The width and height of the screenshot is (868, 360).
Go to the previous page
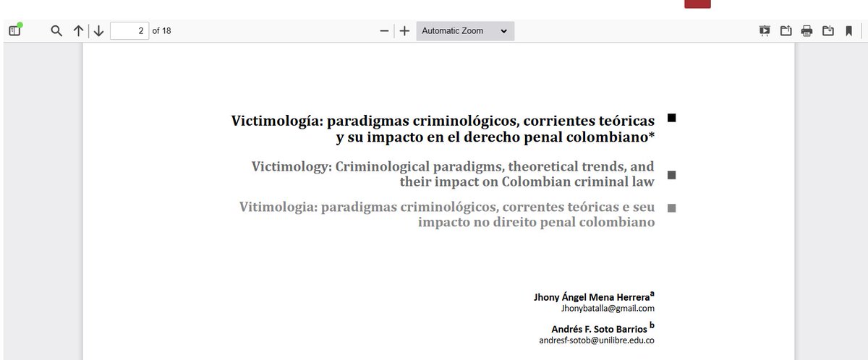coord(78,31)
